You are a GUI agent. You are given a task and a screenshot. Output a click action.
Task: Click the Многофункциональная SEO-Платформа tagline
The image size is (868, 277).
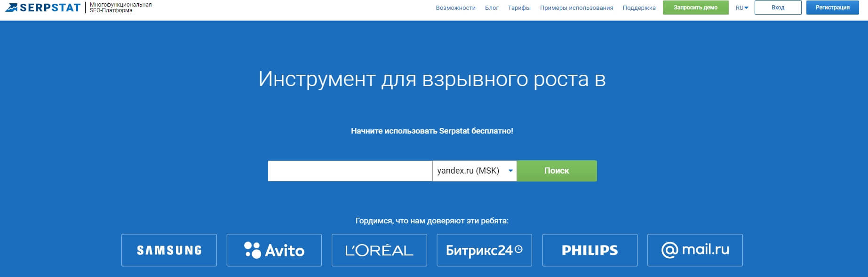click(120, 8)
